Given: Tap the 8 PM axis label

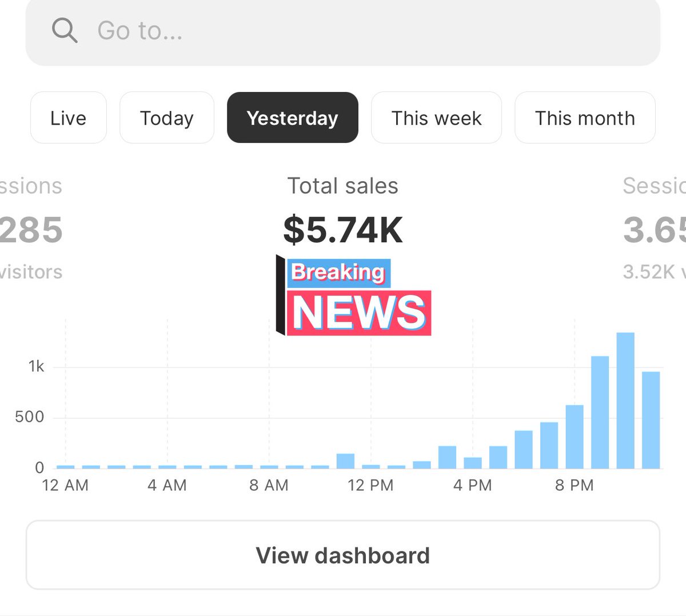Looking at the screenshot, I should pos(575,485).
